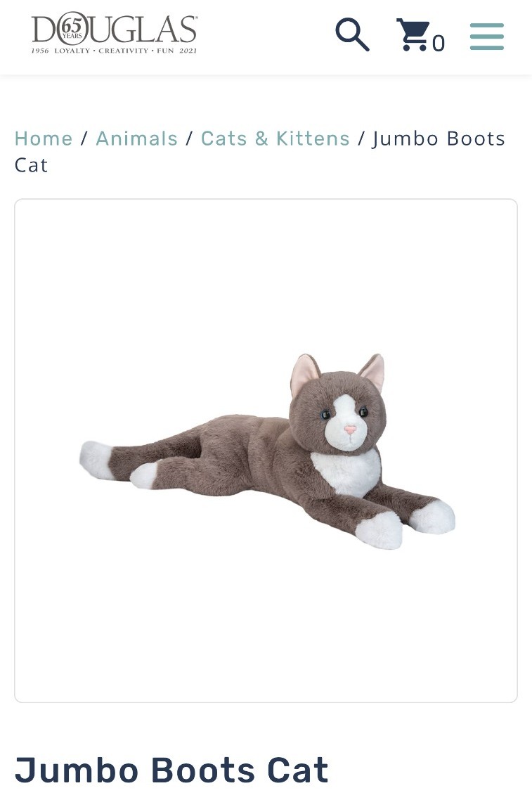The height and width of the screenshot is (807, 532).
Task: Open the Animals breadcrumb link
Action: pyautogui.click(x=137, y=138)
